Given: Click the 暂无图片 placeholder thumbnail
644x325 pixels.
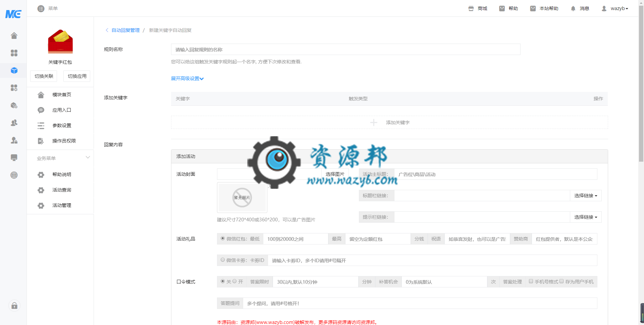Looking at the screenshot, I should pos(242,198).
